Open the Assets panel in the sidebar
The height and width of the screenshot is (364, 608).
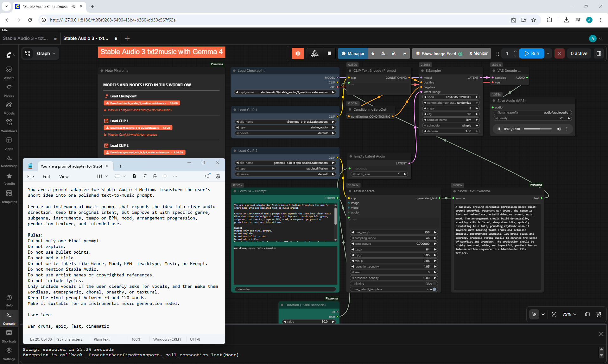[x=9, y=72]
